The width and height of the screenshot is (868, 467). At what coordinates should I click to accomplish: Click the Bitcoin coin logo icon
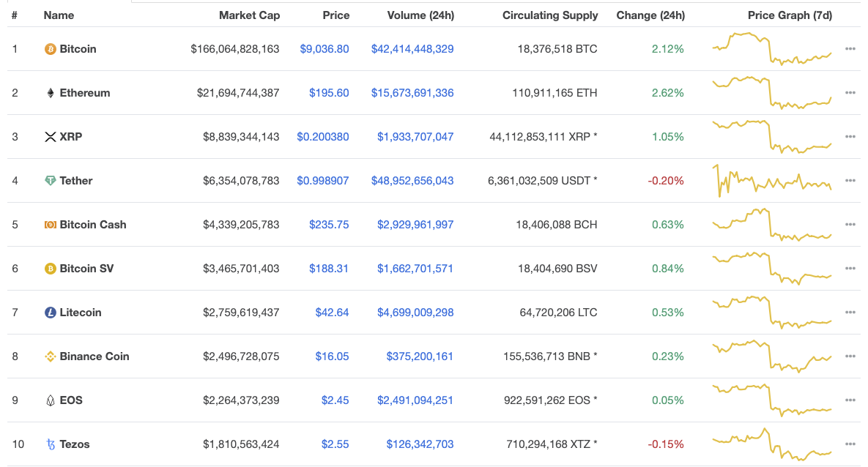[x=51, y=49]
